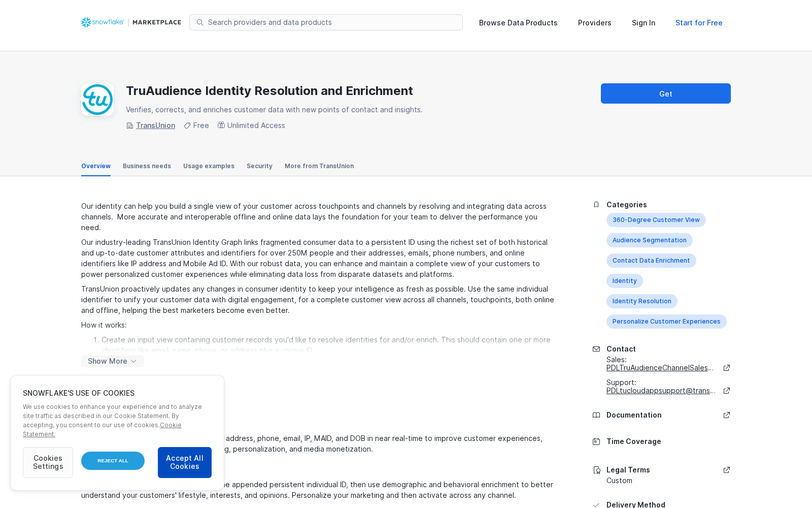Click the Delivery Method heading

(x=636, y=504)
